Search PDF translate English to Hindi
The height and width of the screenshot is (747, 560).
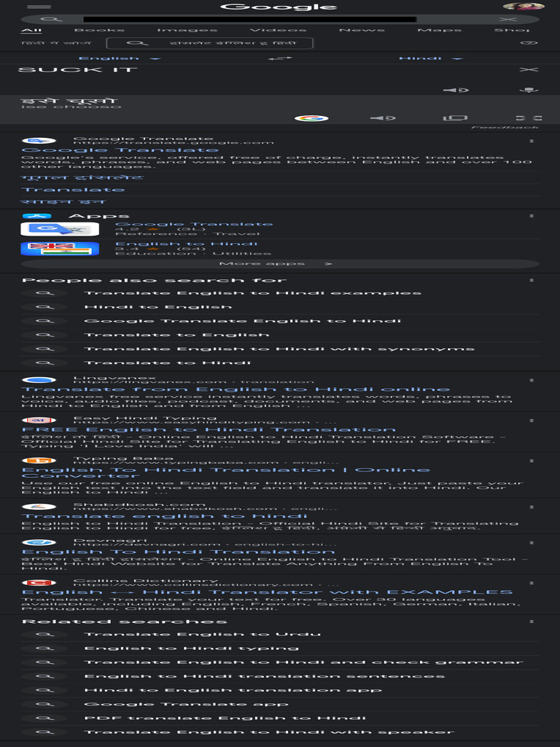(280, 718)
